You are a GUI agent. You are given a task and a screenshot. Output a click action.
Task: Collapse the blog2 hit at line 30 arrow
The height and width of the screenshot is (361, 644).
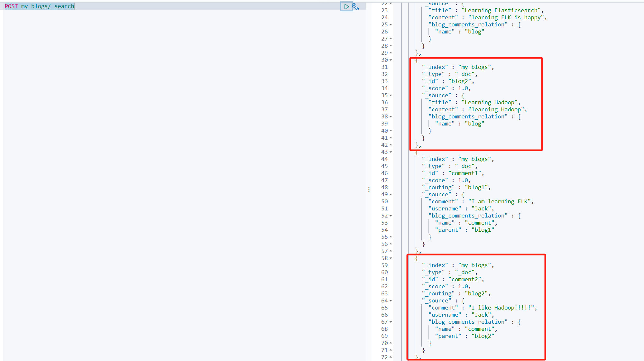(391, 60)
